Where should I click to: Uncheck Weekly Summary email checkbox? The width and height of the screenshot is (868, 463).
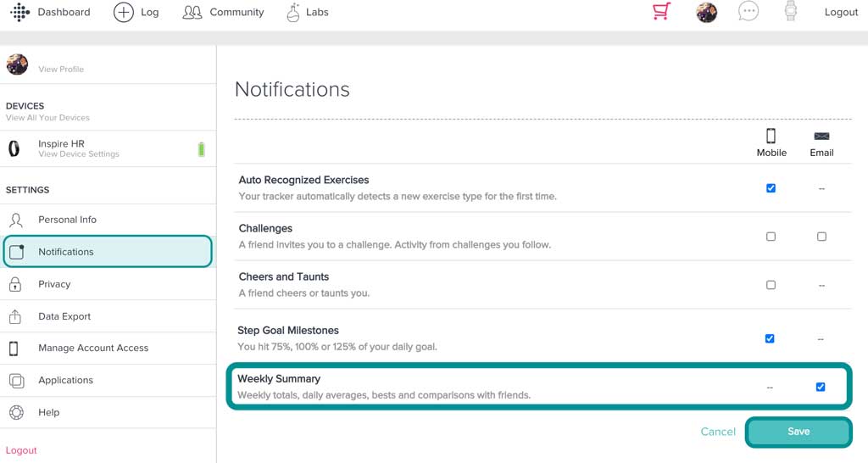(821, 387)
